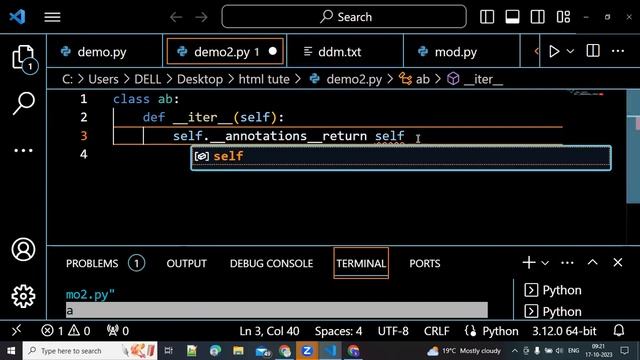The width and height of the screenshot is (640, 360).
Task: Select the second Python terminal entry
Action: (x=553, y=312)
